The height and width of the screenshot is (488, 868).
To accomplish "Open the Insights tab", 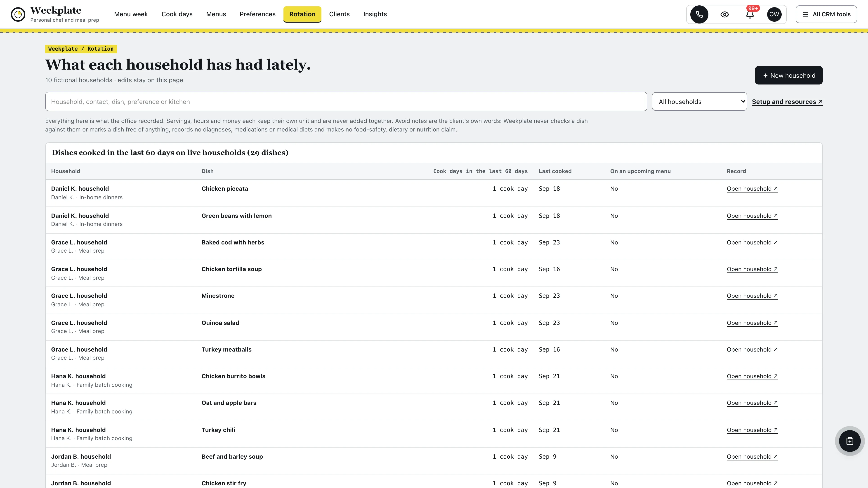I will click(375, 14).
